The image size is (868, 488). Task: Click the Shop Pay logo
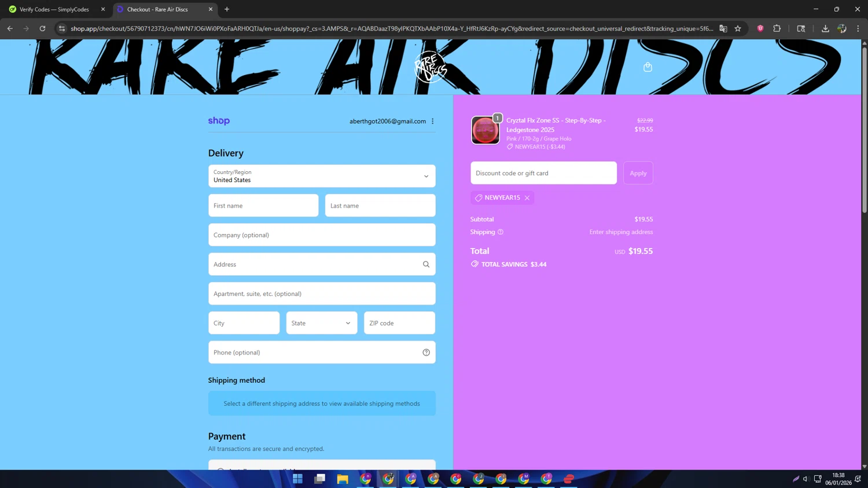coord(219,121)
